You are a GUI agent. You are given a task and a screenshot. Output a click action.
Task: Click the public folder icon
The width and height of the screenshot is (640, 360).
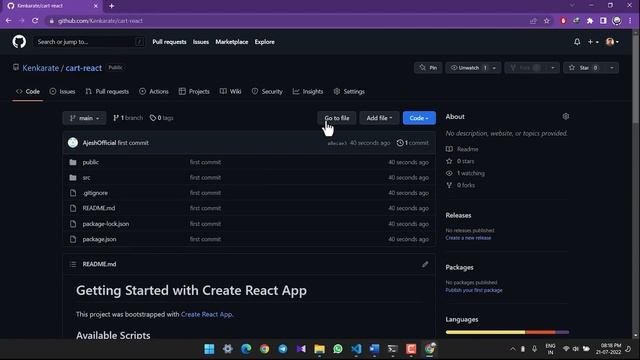pos(73,162)
